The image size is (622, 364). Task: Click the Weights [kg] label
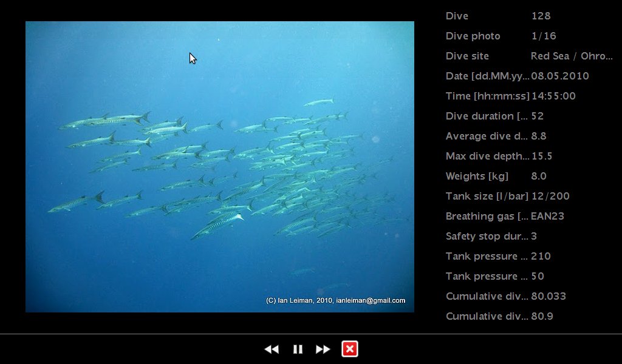point(477,176)
